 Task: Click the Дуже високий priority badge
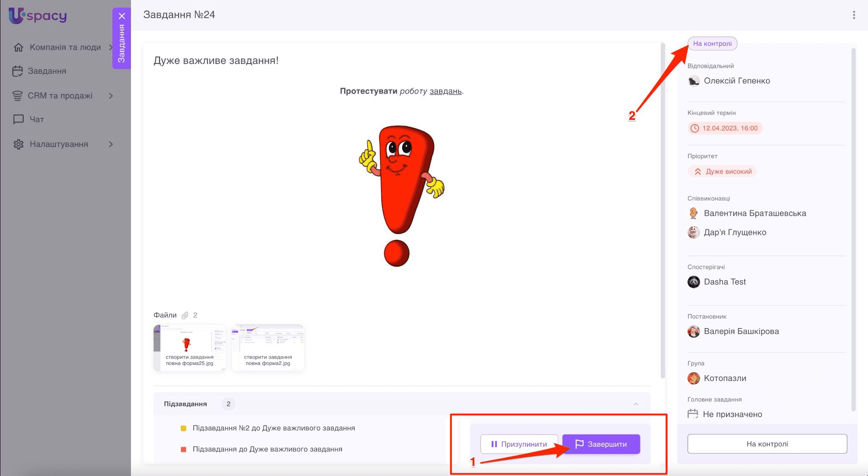click(722, 172)
